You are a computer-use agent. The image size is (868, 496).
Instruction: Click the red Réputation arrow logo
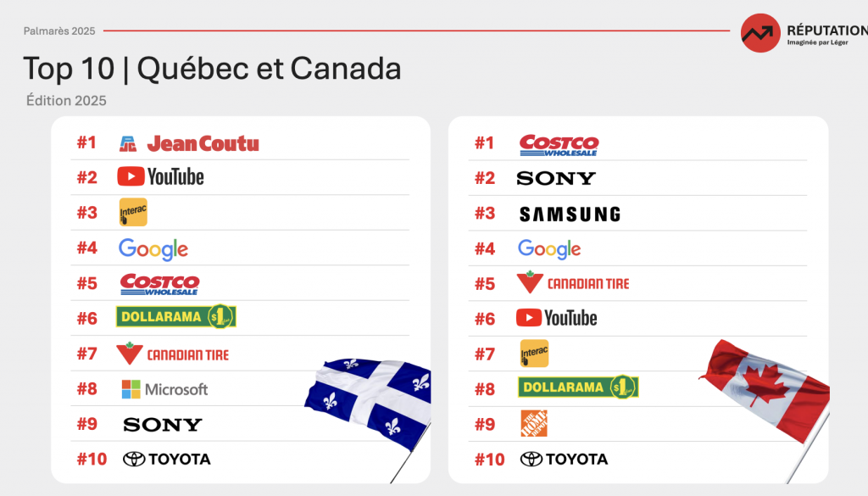760,33
